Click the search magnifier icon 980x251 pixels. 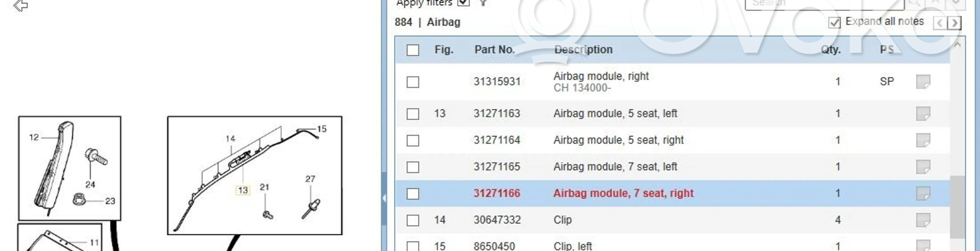914,3
